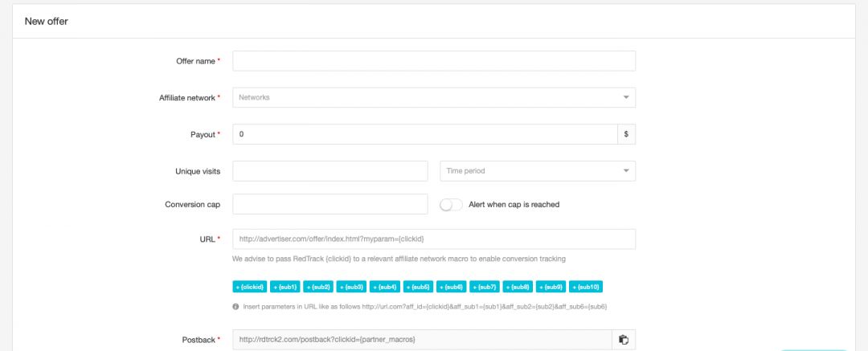Click the $ currency addon on Payout
The image size is (868, 351).
click(626, 134)
